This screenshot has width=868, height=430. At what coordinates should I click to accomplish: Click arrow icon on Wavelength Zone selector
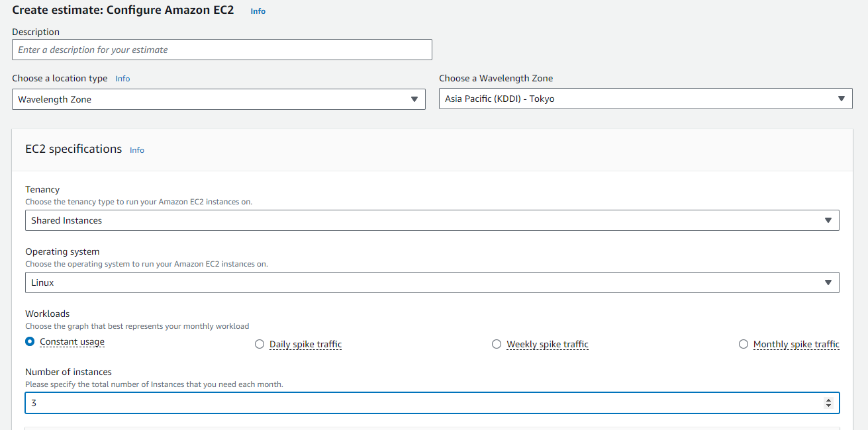coord(414,99)
